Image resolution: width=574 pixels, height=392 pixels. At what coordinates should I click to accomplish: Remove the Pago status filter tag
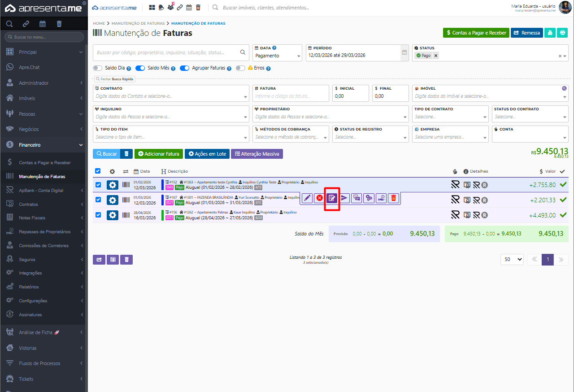click(x=435, y=56)
